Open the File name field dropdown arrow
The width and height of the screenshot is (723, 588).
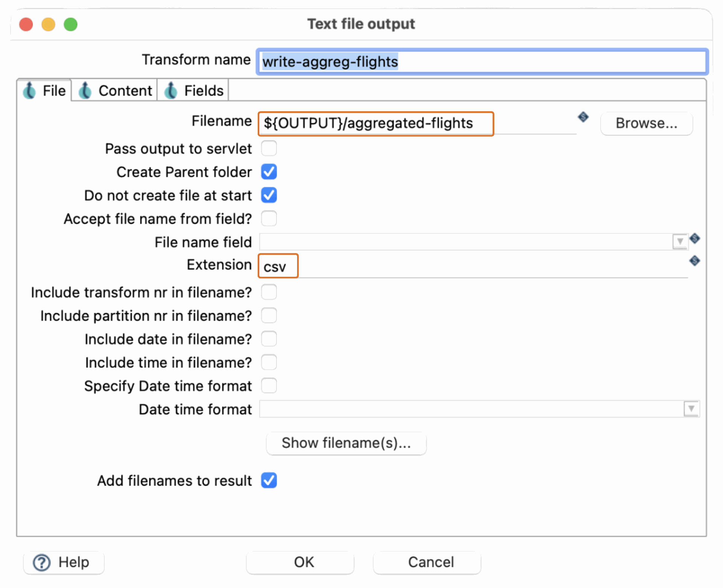click(x=680, y=241)
